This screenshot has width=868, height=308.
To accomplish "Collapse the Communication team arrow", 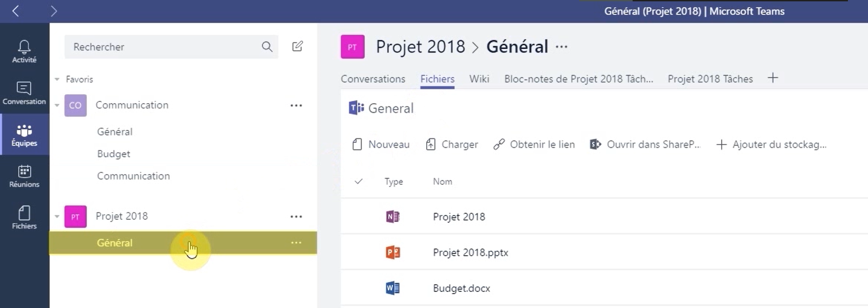I will click(57, 105).
